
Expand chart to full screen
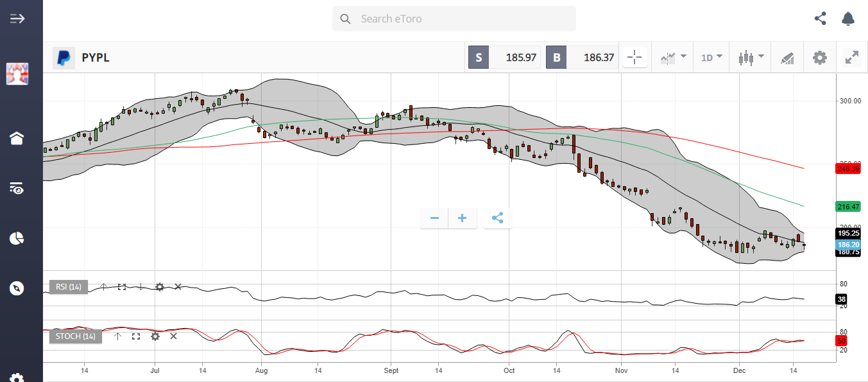point(852,58)
